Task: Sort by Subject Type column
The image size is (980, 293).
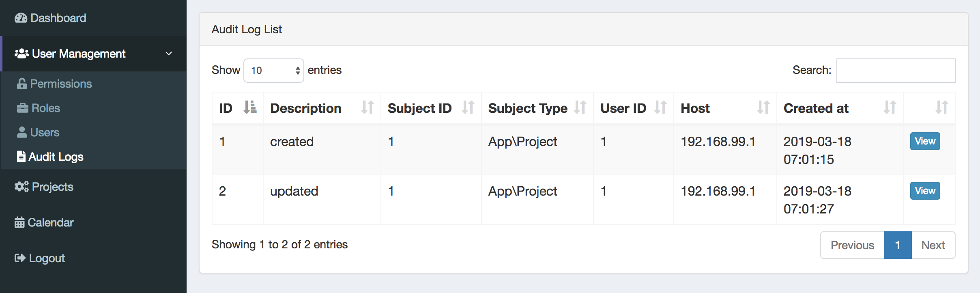Action: 580,108
